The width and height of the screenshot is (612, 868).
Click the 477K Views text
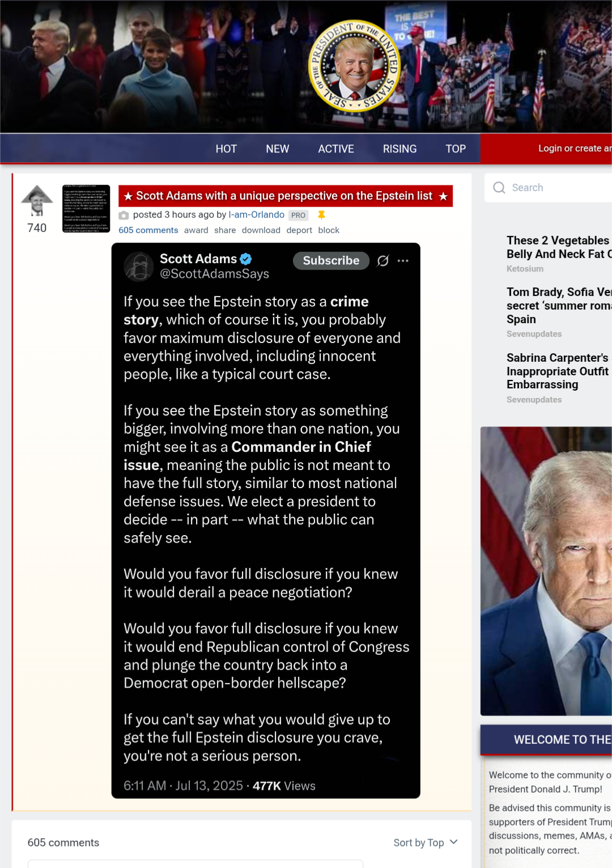pyautogui.click(x=284, y=786)
